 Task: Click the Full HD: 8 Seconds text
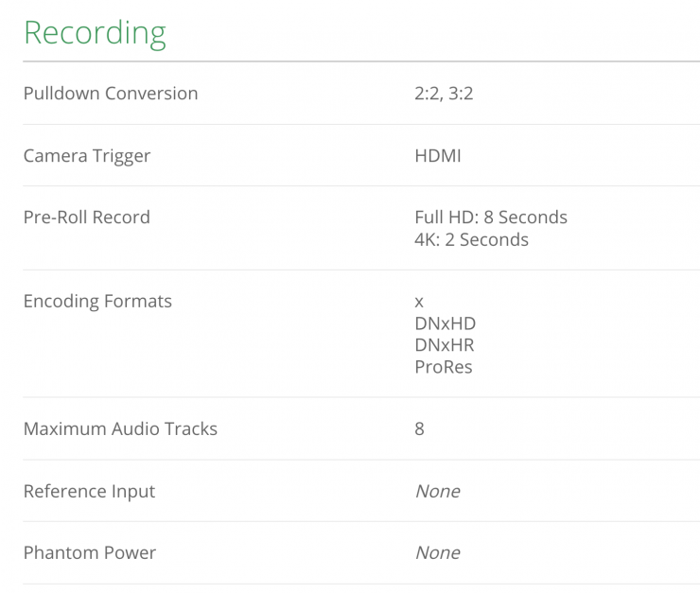(491, 218)
